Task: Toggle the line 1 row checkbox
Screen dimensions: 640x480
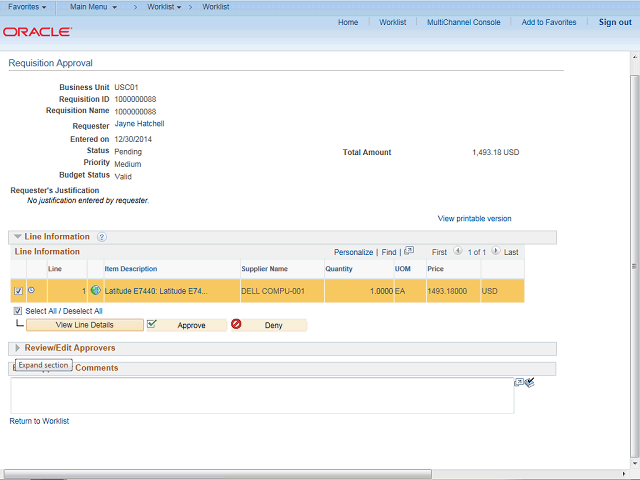Action: tap(18, 291)
